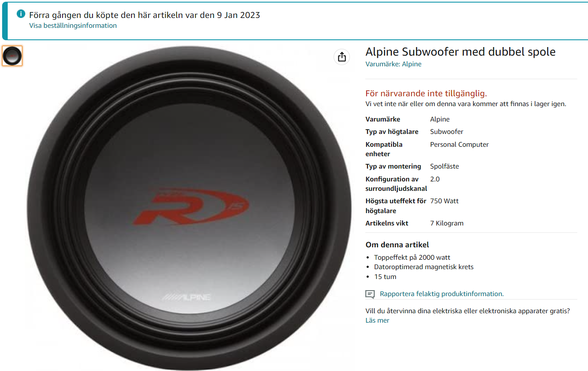The height and width of the screenshot is (371, 588).
Task: Select the 750 Watt specification value
Action: pos(444,201)
